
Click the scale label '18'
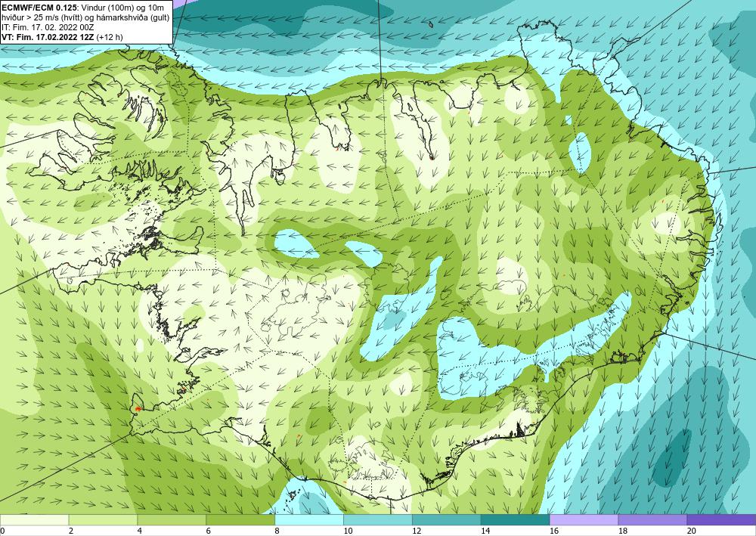(x=622, y=531)
